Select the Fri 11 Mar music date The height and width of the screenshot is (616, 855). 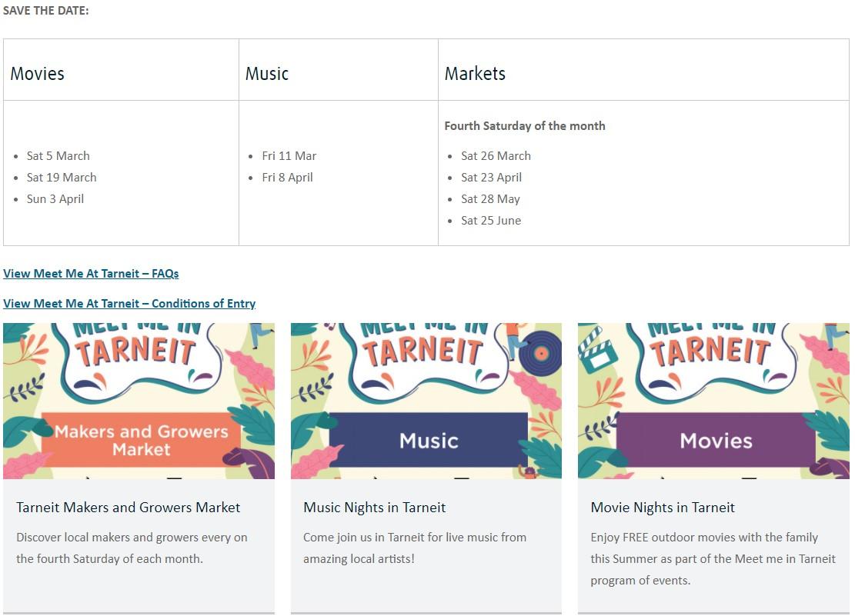[x=289, y=156]
